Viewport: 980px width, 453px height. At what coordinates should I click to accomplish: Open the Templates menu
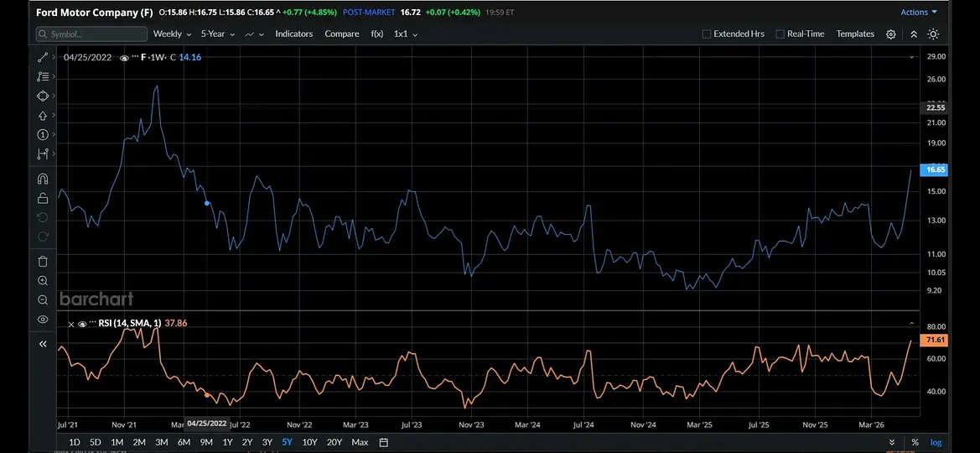tap(855, 34)
